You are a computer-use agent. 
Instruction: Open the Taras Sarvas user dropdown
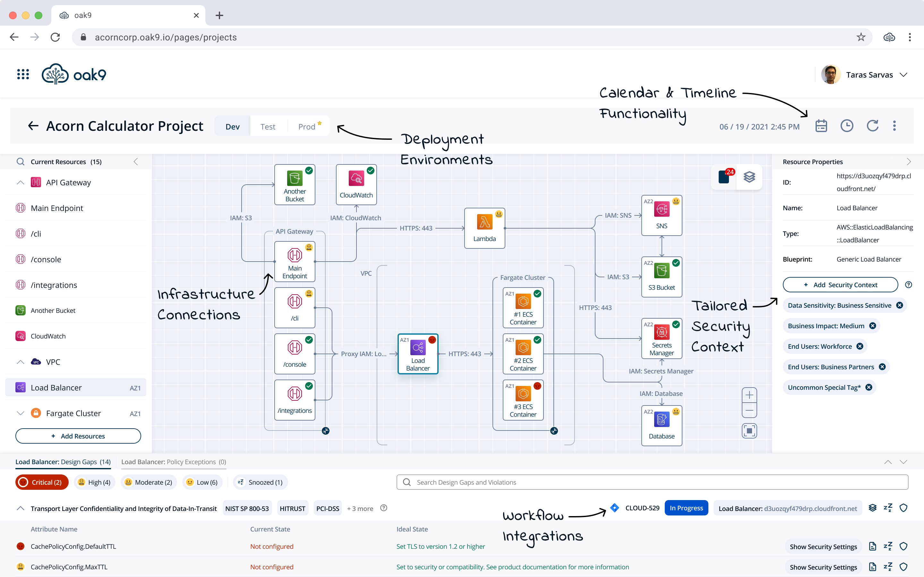(903, 75)
